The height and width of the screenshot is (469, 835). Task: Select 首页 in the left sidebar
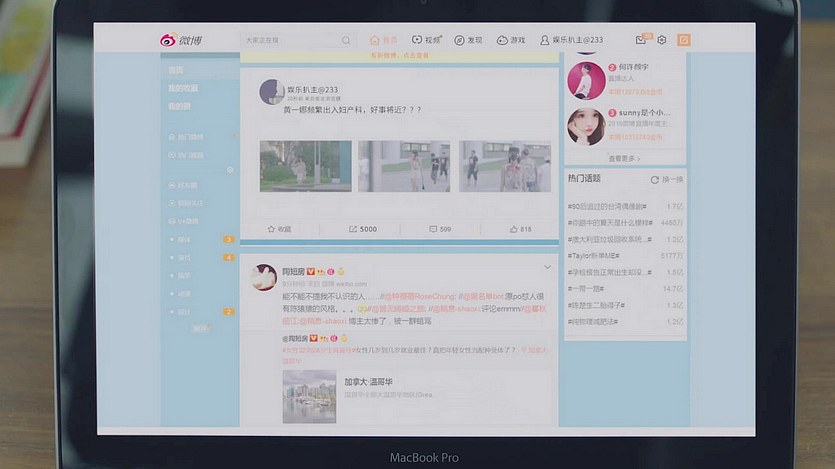pyautogui.click(x=176, y=70)
